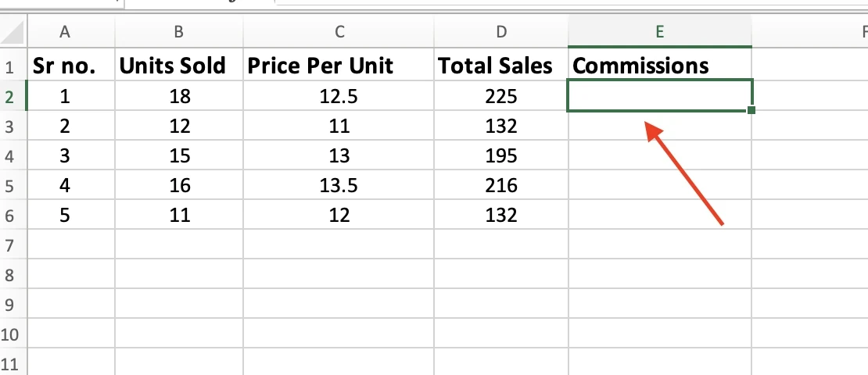Select Total Sales cell showing 132 in row 3
The height and width of the screenshot is (375, 868).
pyautogui.click(x=501, y=126)
